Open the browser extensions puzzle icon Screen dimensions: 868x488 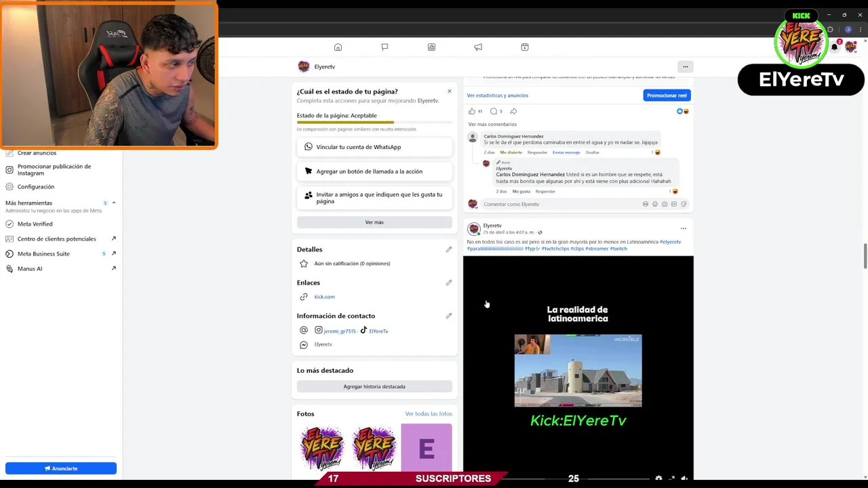click(830, 30)
